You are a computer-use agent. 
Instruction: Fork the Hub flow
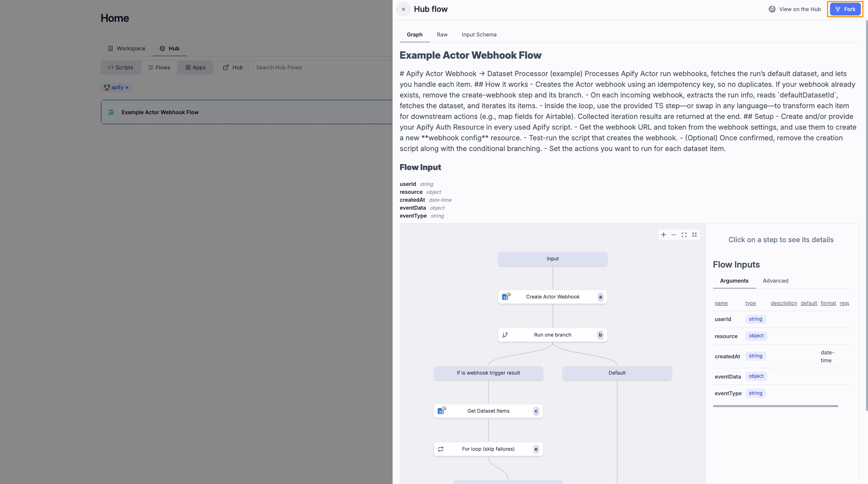tap(845, 9)
